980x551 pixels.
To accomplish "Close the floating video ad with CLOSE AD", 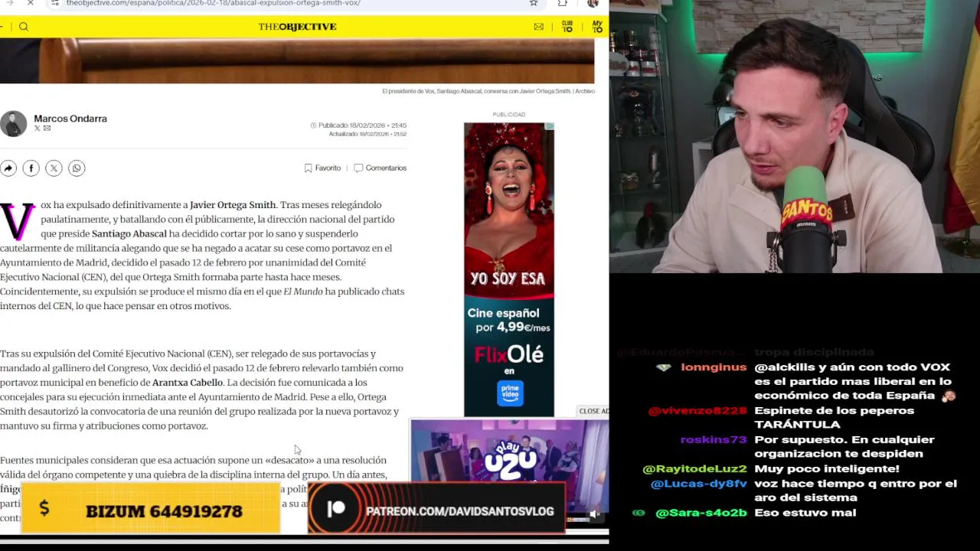I will [x=593, y=411].
